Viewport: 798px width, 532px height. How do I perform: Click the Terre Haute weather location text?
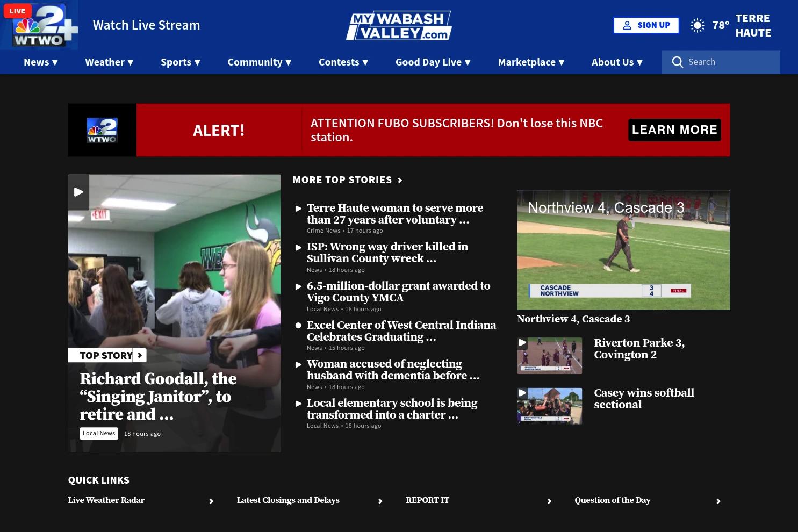point(753,25)
